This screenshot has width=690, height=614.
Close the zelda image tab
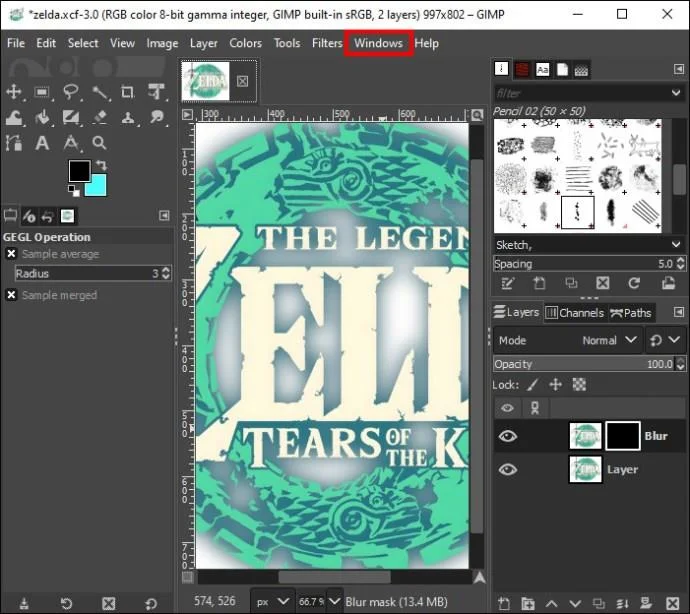(242, 81)
